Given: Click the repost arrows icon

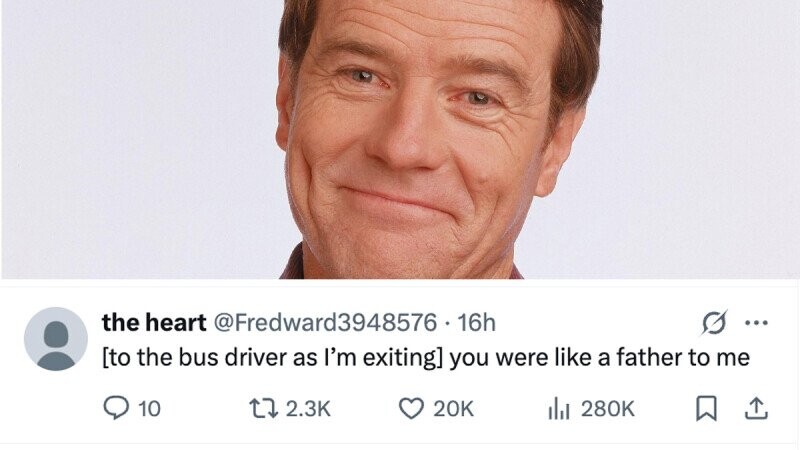Looking at the screenshot, I should pos(263,409).
